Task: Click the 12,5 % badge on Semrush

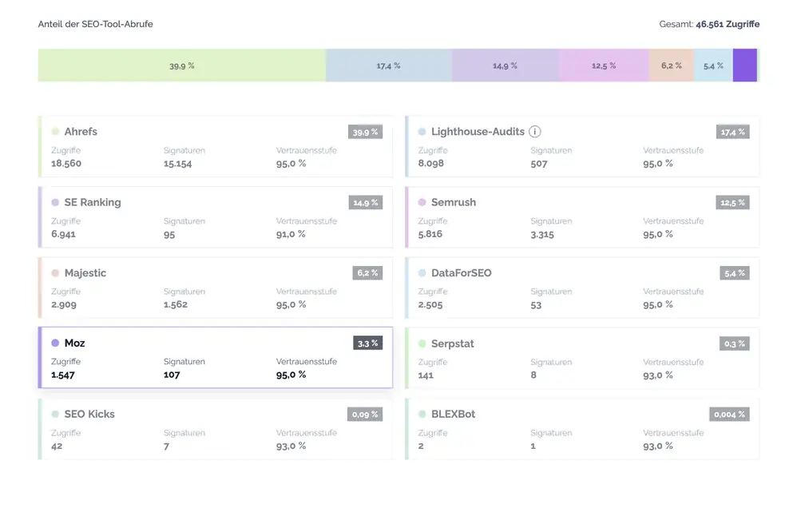Action: (732, 202)
